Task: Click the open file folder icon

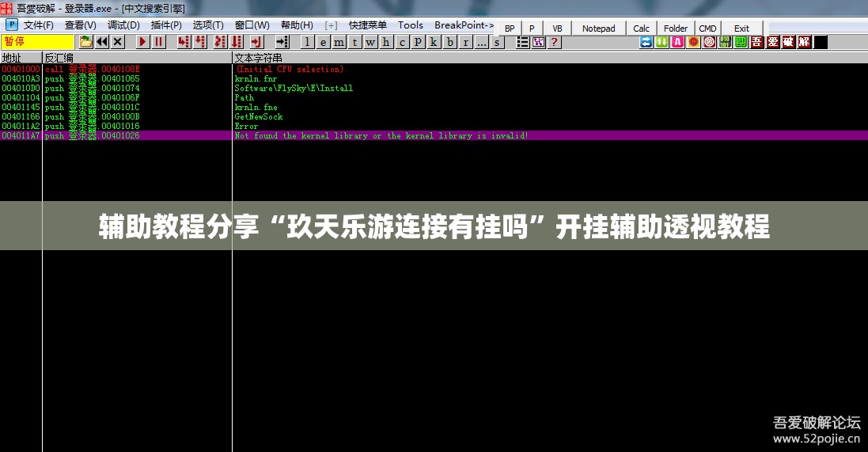Action: 85,42
